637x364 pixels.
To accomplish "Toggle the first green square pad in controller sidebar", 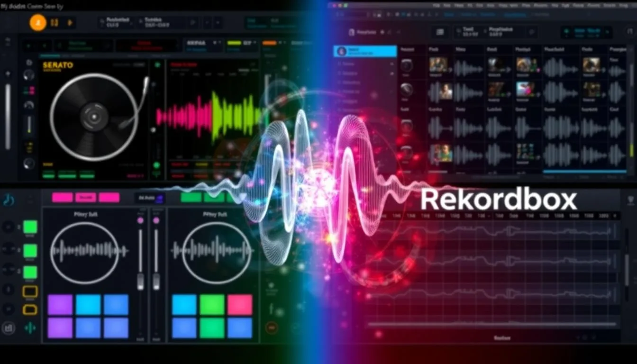I will tap(30, 227).
